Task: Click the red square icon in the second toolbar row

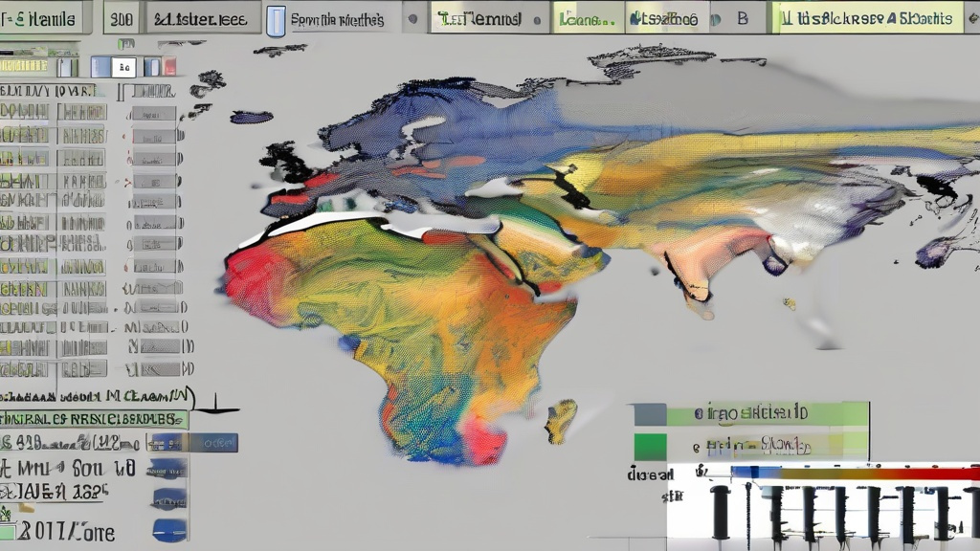Action: 170,67
